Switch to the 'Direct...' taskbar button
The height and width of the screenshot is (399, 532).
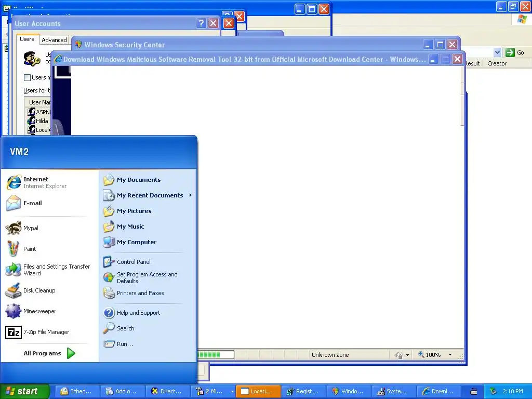click(x=168, y=391)
